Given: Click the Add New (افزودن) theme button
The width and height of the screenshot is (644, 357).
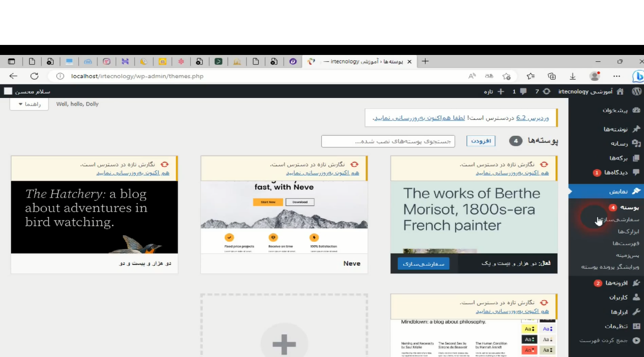Looking at the screenshot, I should [x=481, y=141].
